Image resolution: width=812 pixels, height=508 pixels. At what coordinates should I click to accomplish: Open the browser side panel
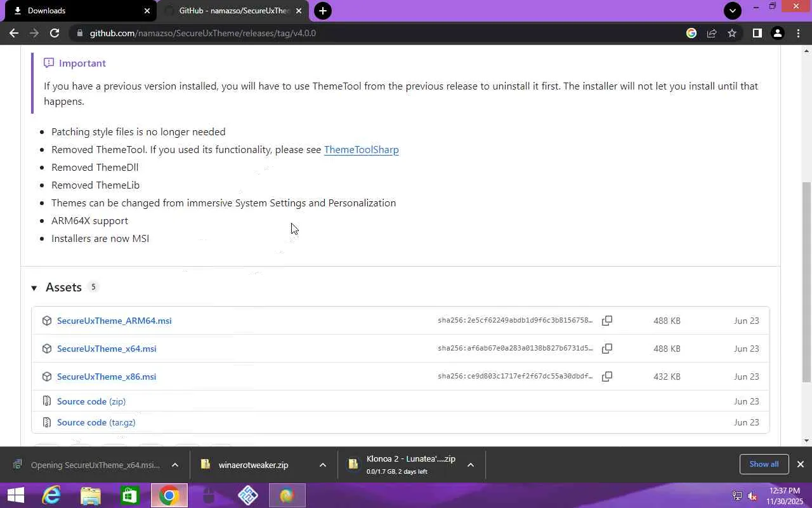point(757,33)
